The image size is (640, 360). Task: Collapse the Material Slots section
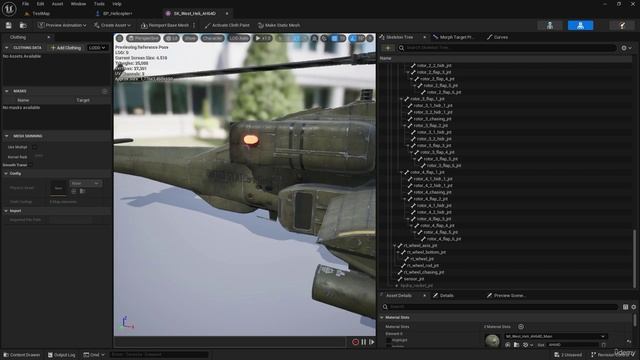point(382,318)
